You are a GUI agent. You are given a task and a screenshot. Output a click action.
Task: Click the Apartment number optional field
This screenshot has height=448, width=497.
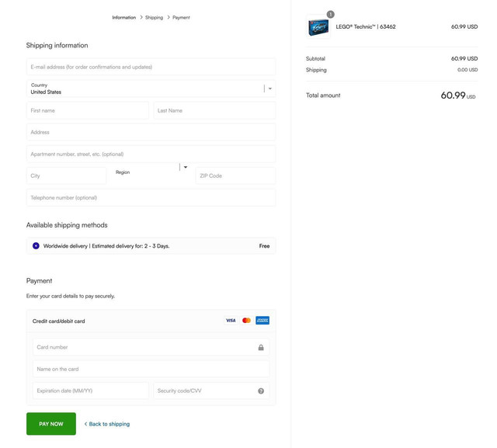(x=151, y=154)
